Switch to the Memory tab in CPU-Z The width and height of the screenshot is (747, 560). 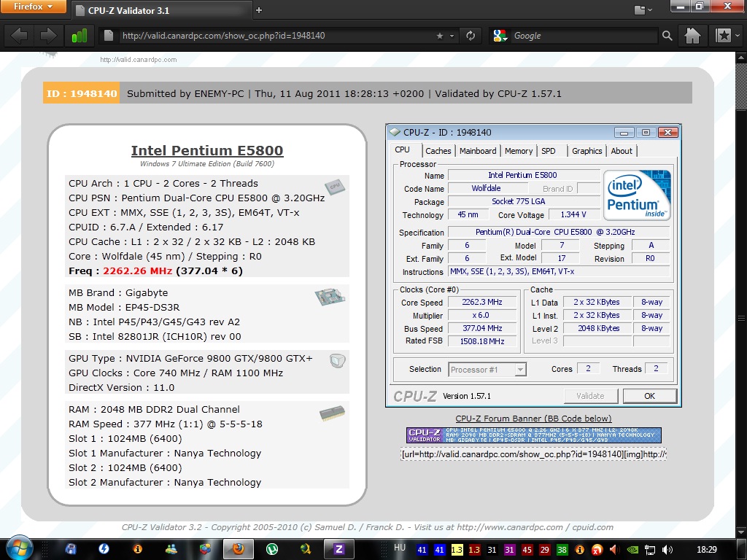click(519, 151)
